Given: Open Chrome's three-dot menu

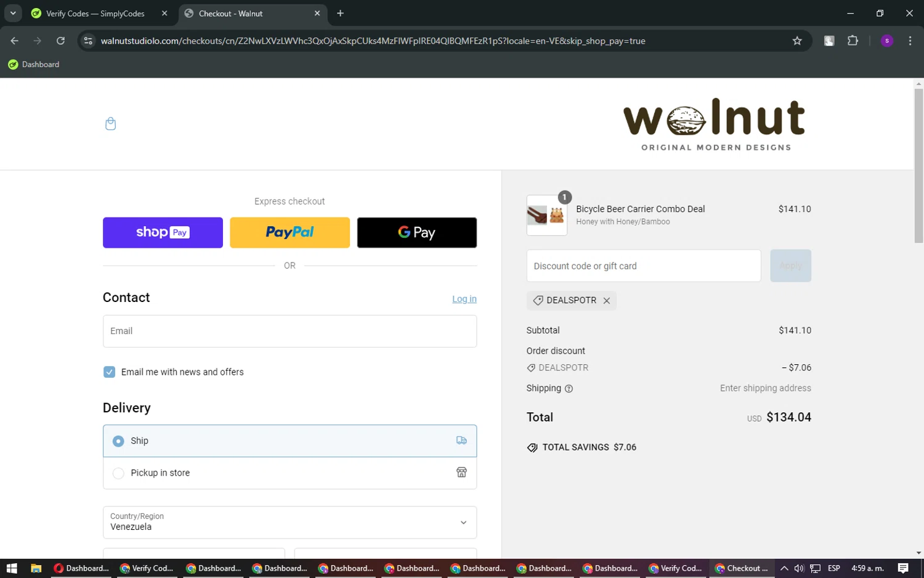Looking at the screenshot, I should [x=910, y=41].
